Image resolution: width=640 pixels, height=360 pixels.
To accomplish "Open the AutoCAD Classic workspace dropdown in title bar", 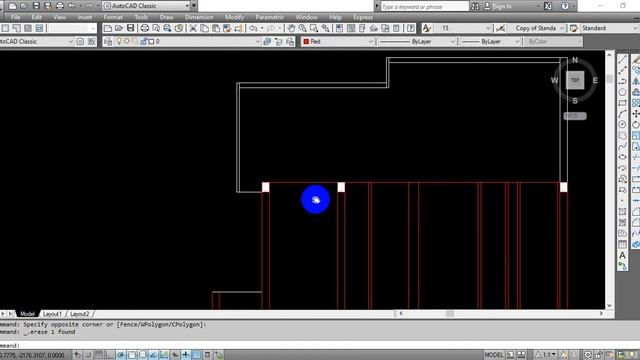I will pyautogui.click(x=187, y=6).
